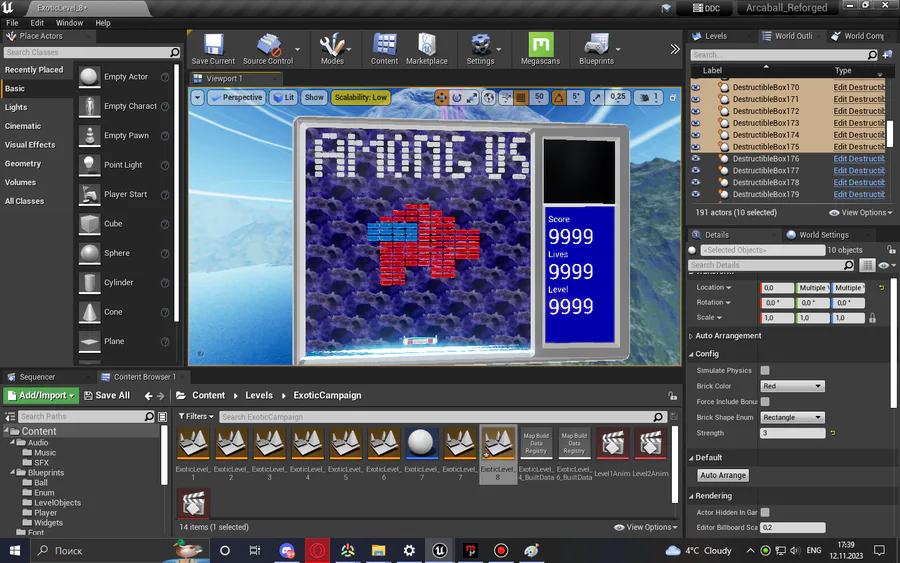
Task: Click Search Details input field
Action: [771, 265]
